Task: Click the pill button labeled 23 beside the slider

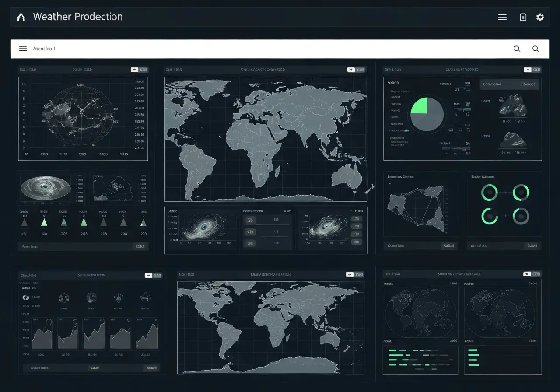Action: (250, 220)
